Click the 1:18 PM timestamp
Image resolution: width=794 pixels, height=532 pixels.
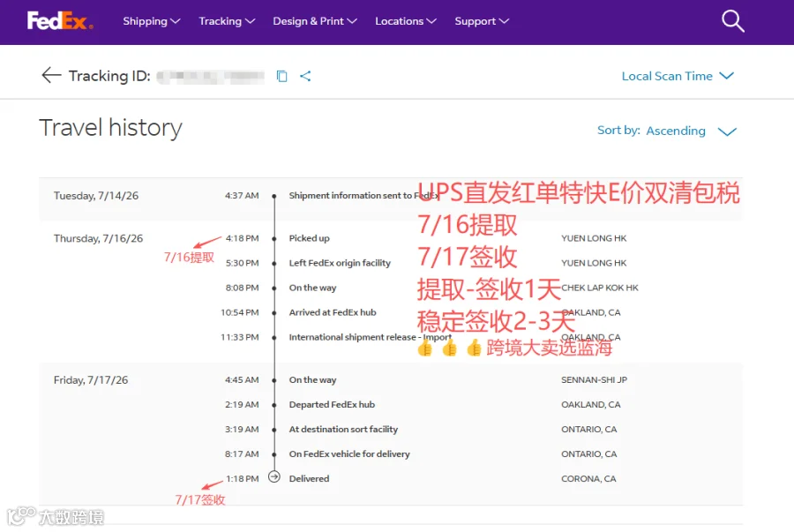(x=242, y=478)
